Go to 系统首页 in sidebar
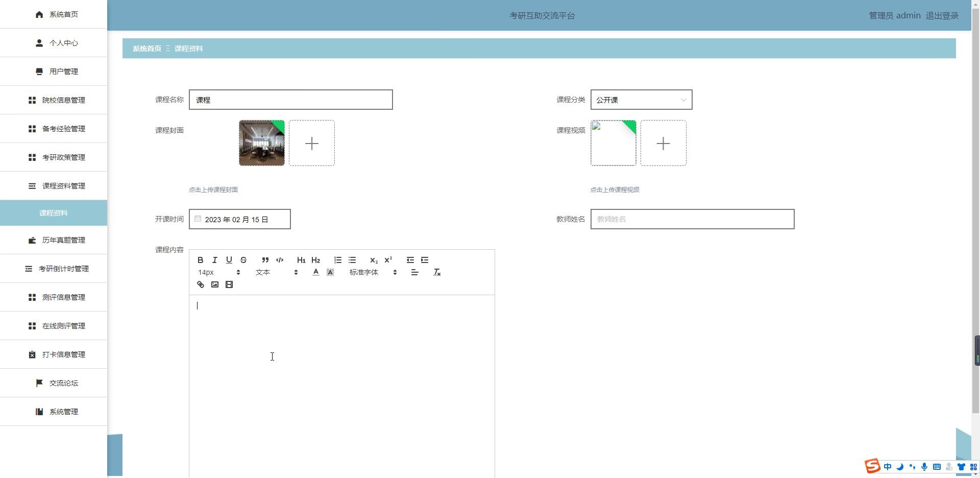This screenshot has width=980, height=478. (x=54, y=14)
